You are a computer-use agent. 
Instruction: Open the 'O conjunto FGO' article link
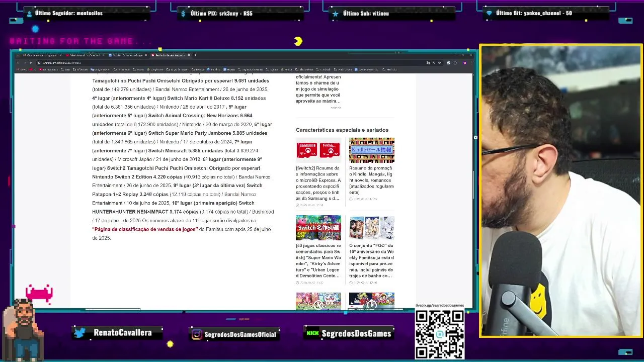372,261
